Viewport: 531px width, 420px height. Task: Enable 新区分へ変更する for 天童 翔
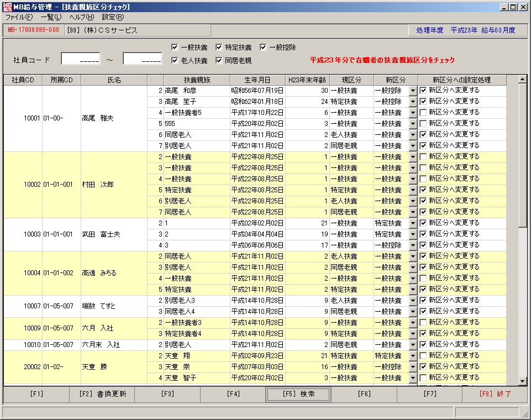423,356
